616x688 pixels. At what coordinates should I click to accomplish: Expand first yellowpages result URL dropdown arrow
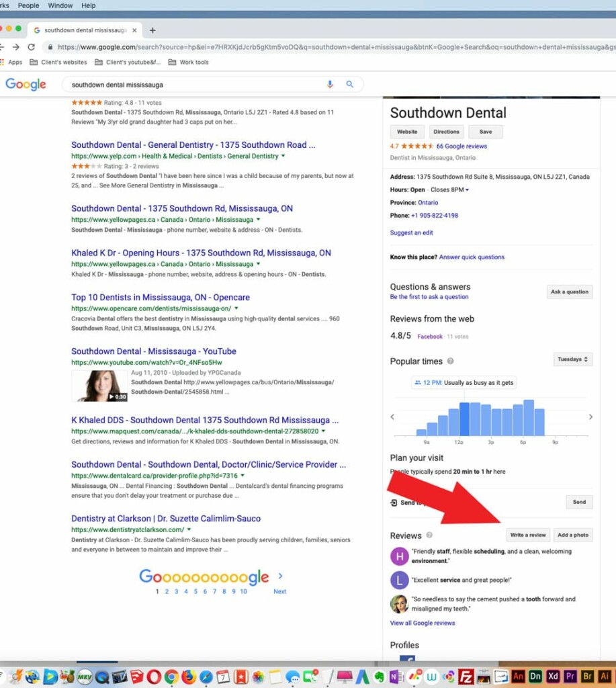tap(258, 219)
